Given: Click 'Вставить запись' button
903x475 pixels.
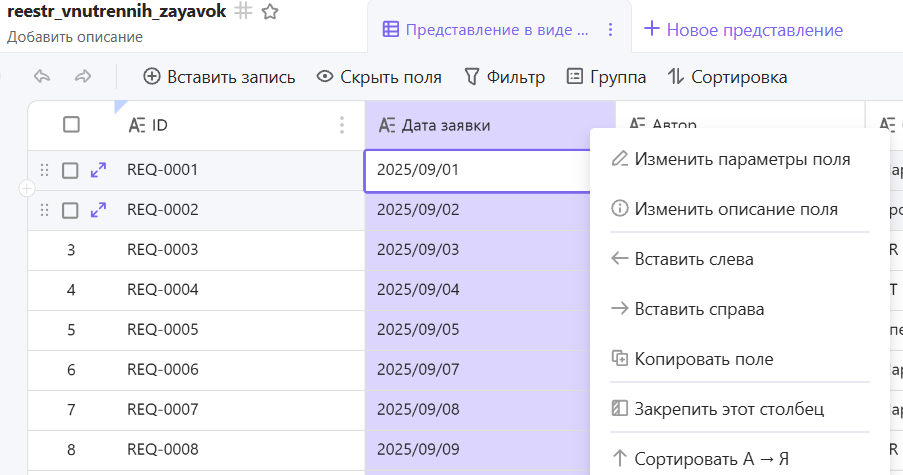Looking at the screenshot, I should coord(219,77).
